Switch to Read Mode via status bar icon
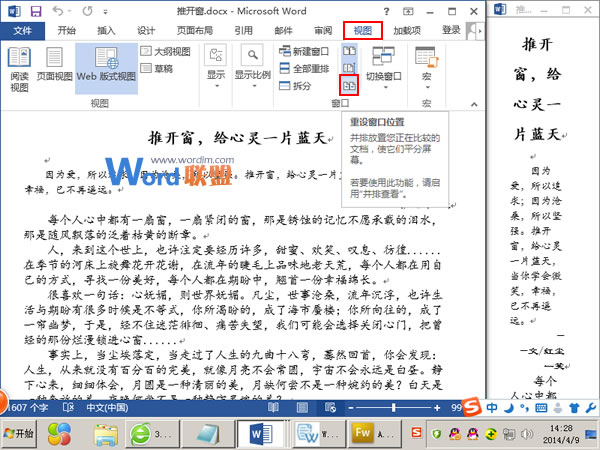Viewport: 600px width, 450px height. tap(273, 408)
